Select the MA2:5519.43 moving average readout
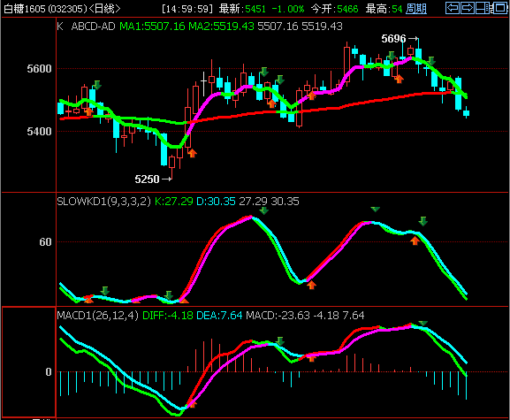This screenshot has width=510, height=420. pos(221,27)
